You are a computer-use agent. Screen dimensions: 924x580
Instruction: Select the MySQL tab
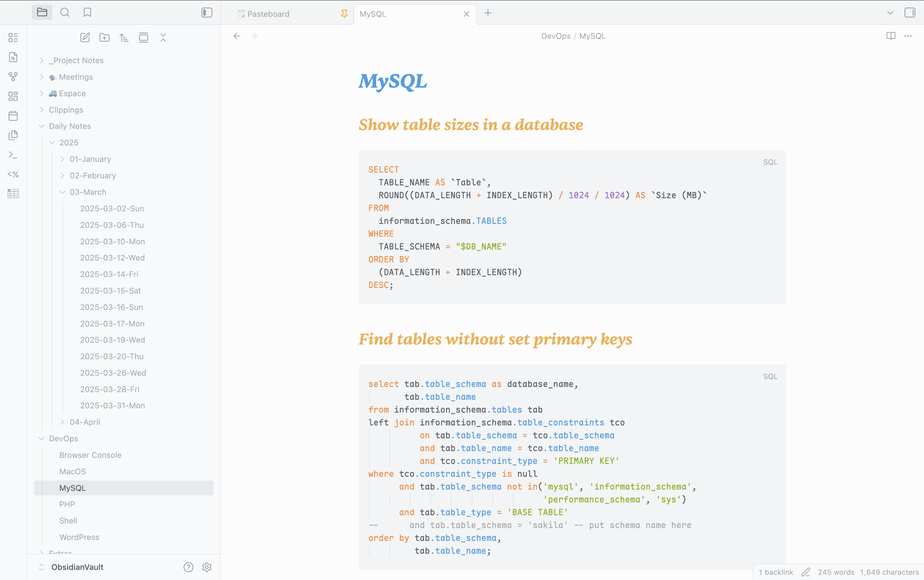point(415,14)
